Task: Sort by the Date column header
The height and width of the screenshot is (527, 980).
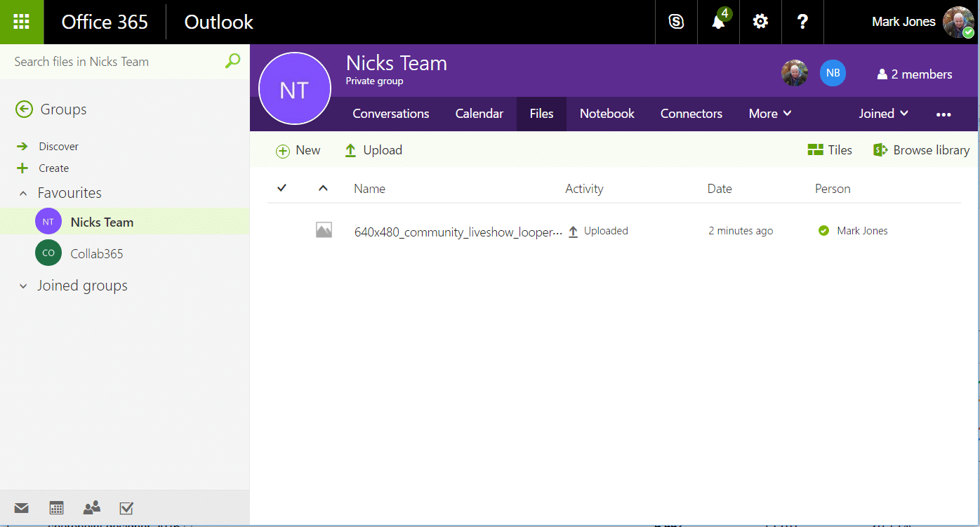Action: tap(720, 188)
